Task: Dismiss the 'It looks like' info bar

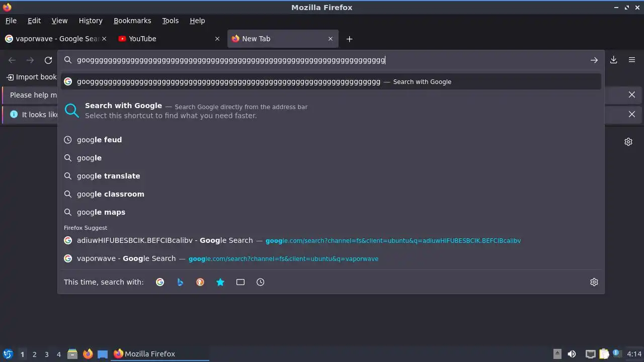Action: point(632,114)
